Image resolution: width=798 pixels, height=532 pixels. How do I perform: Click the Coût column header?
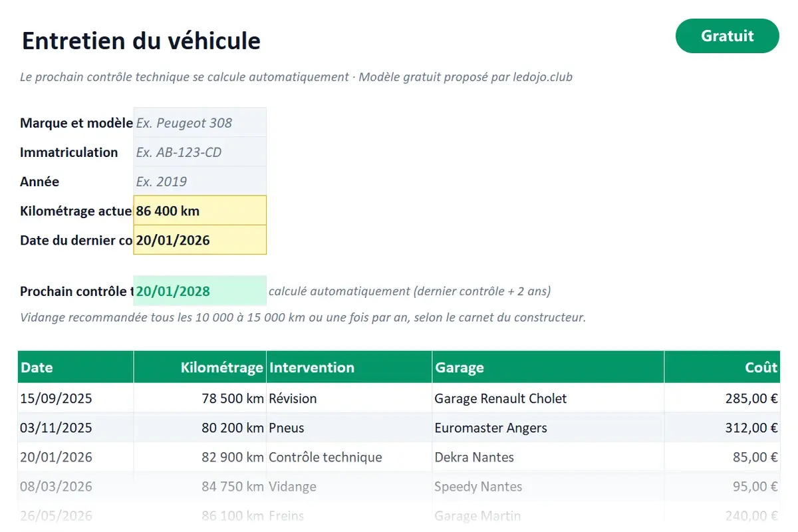point(722,367)
